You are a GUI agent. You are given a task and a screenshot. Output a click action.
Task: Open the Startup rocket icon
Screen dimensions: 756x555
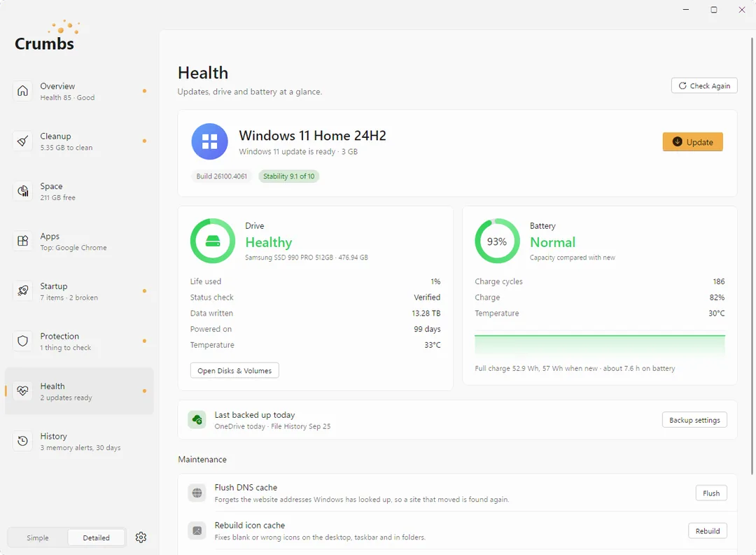click(22, 290)
